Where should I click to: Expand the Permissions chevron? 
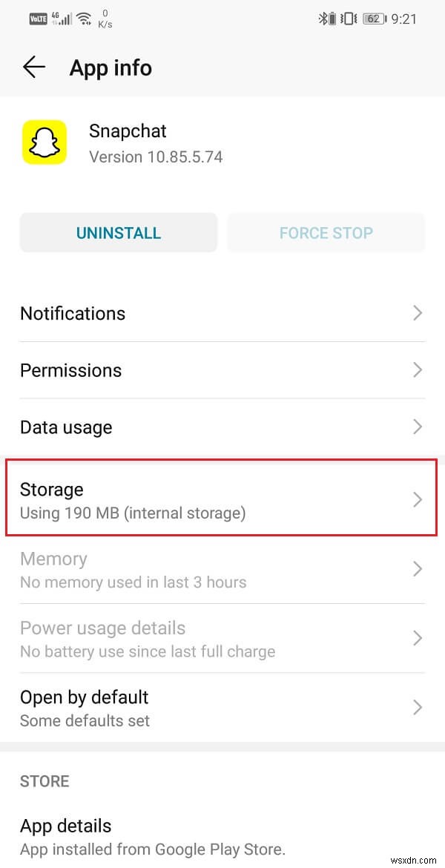click(x=418, y=371)
